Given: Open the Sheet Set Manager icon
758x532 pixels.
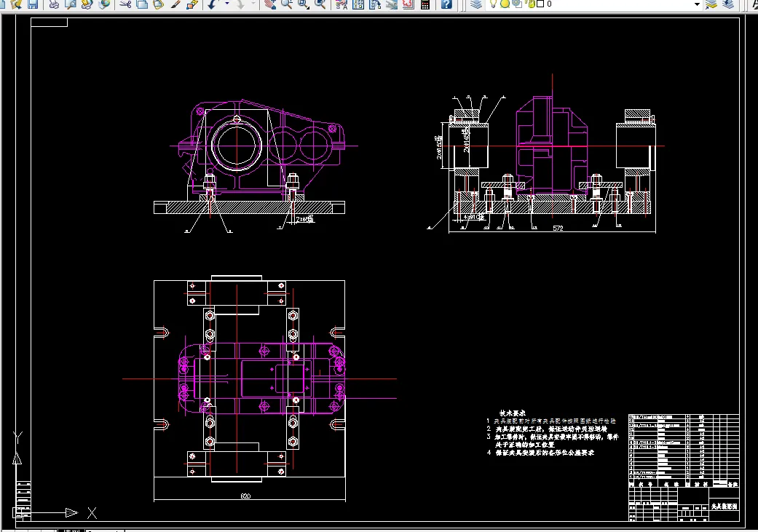Looking at the screenshot, I should [x=392, y=4].
